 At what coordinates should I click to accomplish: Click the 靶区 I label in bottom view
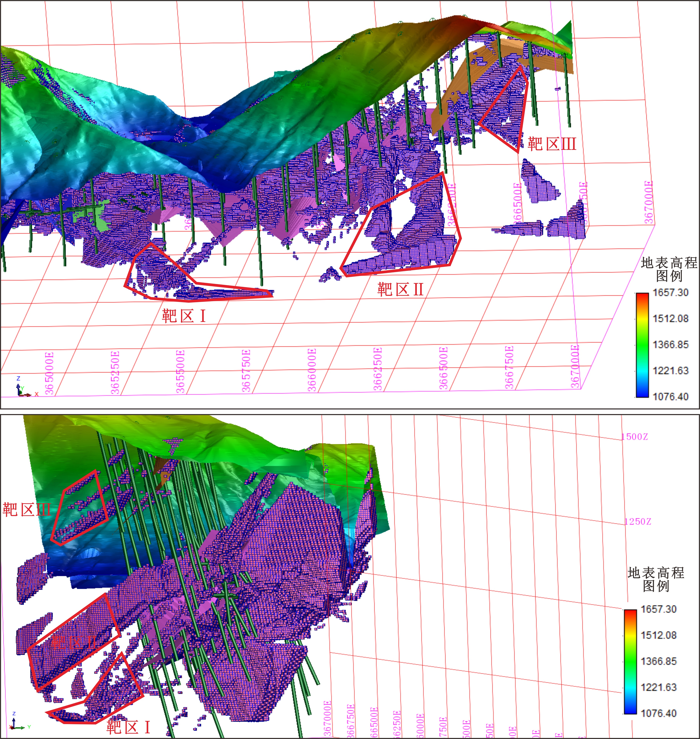pyautogui.click(x=128, y=727)
